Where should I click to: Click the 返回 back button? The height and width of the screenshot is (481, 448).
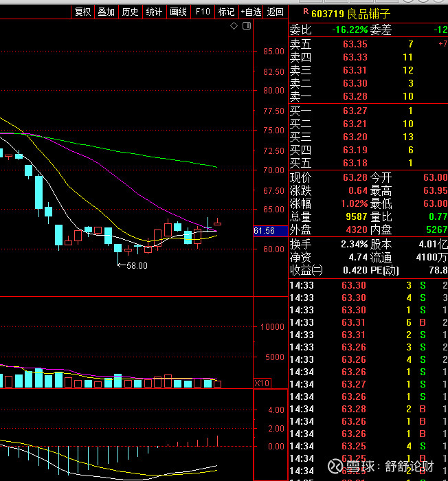(275, 12)
